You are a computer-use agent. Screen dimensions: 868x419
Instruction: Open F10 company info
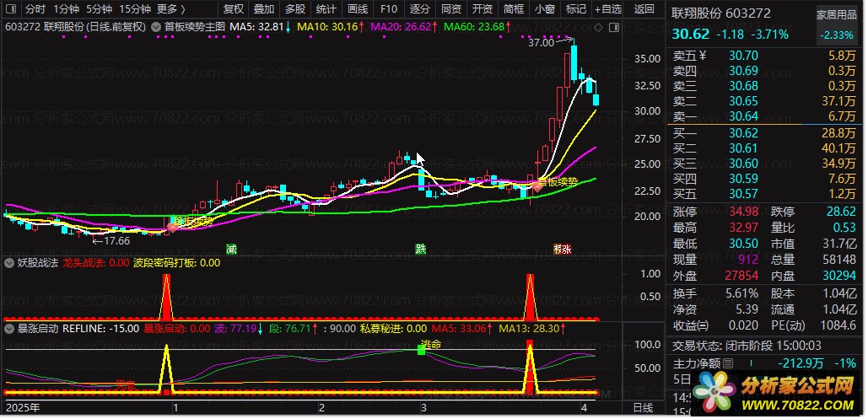389,9
